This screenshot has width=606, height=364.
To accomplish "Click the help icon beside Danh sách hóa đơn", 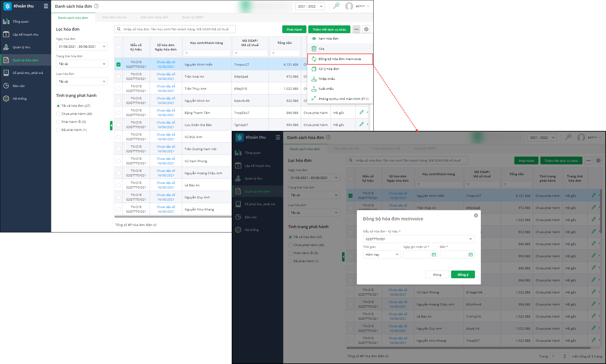I will click(x=96, y=6).
